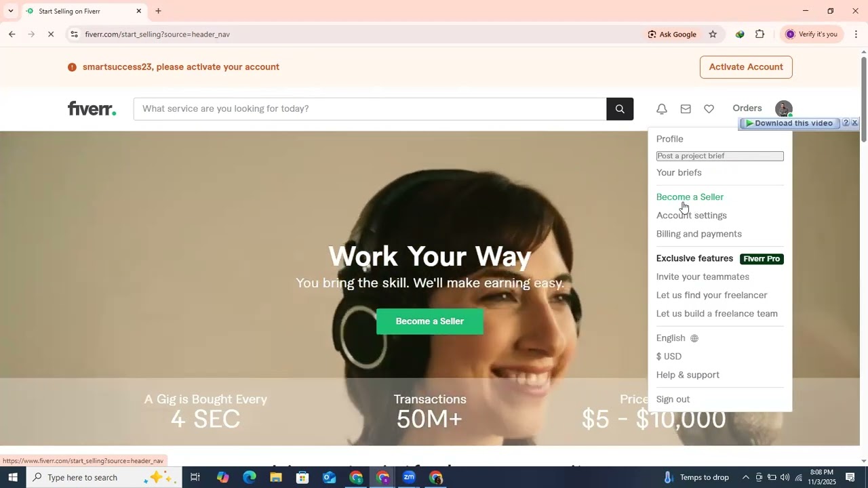Click the Activate Account button
This screenshot has width=868, height=488.
(746, 67)
